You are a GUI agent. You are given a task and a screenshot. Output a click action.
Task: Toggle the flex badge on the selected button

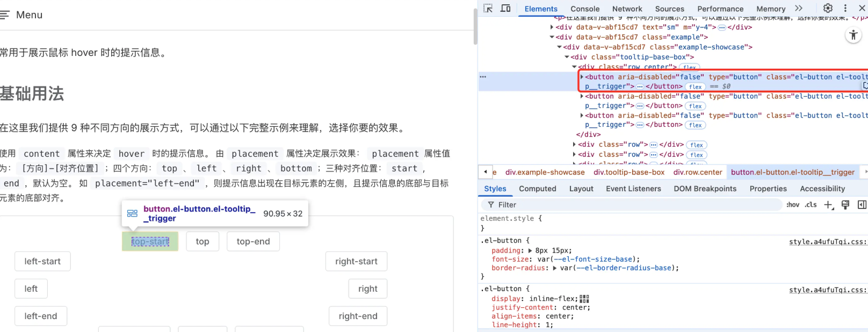point(696,86)
